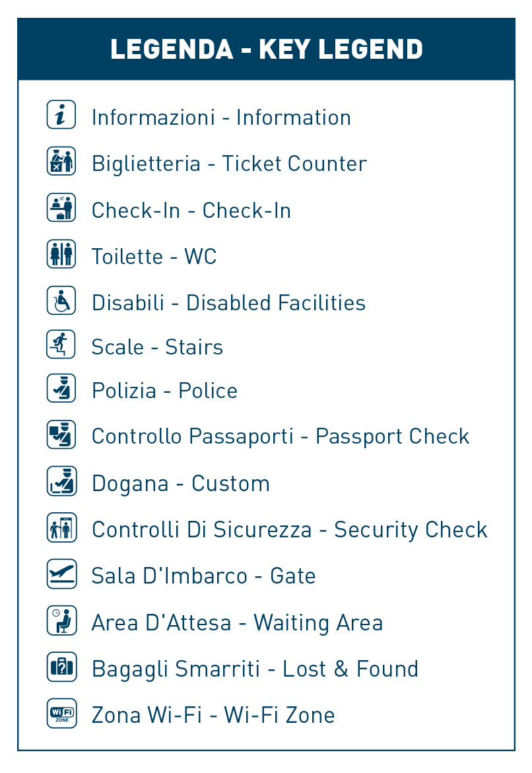Screen dimensions: 532x773
Task: Click the wheelchair Disabled Facilities icon
Action: (x=61, y=300)
